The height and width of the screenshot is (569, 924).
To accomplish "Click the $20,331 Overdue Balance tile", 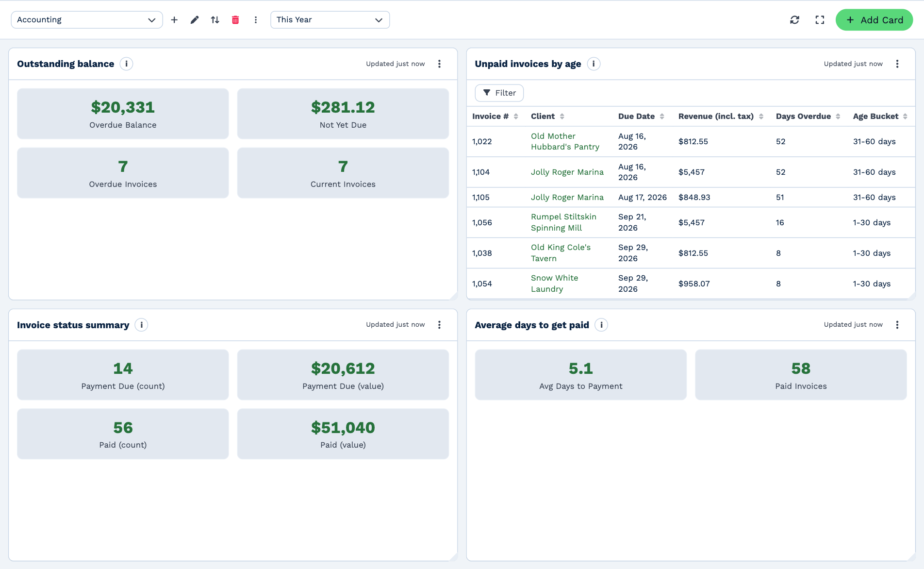I will tap(123, 114).
